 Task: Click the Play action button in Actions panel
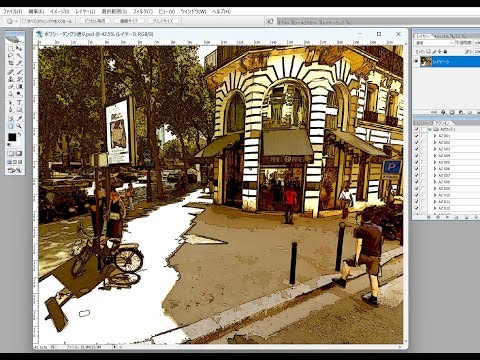pyautogui.click(x=447, y=217)
